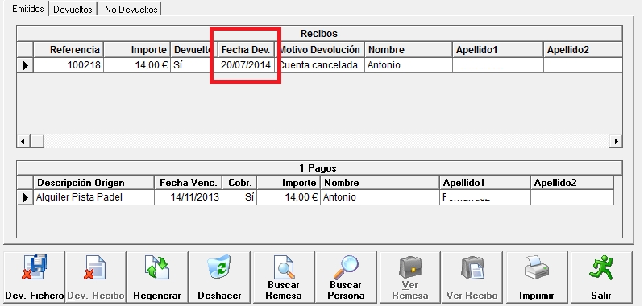Click the Apellido2 header in Recibos
Image resolution: width=644 pixels, height=306 pixels.
583,50
